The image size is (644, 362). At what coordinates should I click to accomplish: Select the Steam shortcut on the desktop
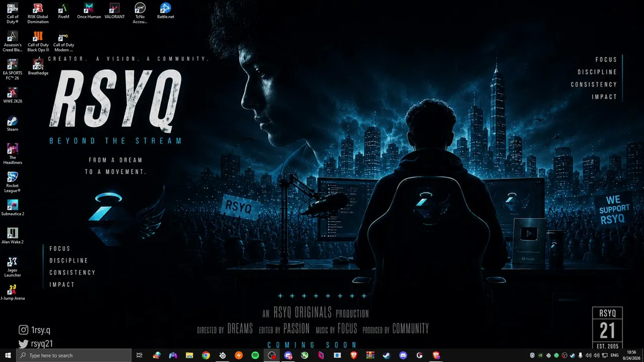13,124
